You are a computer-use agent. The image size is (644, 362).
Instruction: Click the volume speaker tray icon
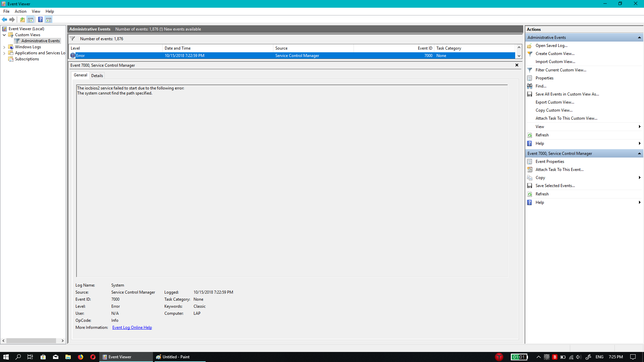pos(579,357)
